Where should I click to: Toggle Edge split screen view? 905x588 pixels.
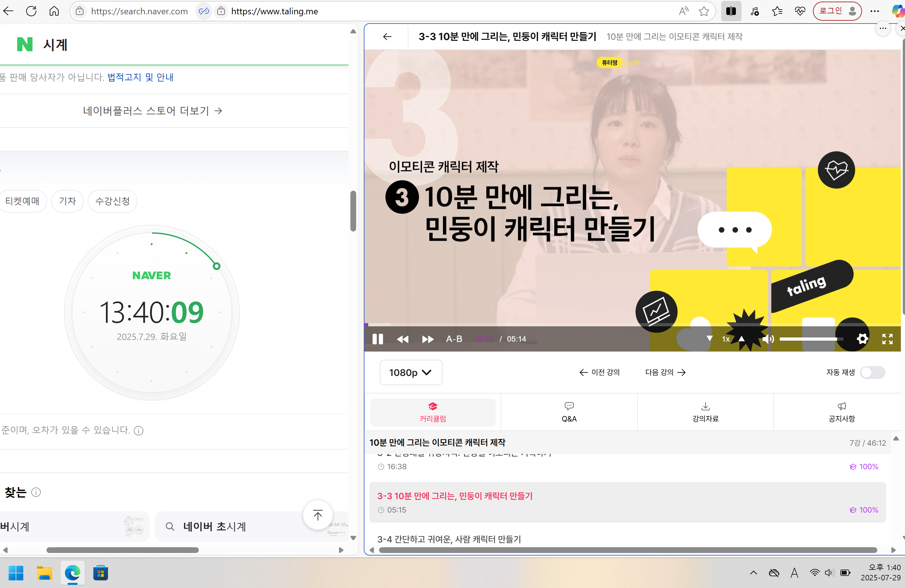[731, 11]
